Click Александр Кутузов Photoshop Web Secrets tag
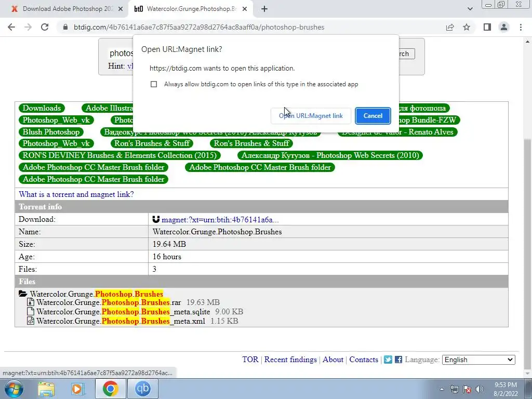Viewport: 532px width, 399px height. click(x=330, y=155)
